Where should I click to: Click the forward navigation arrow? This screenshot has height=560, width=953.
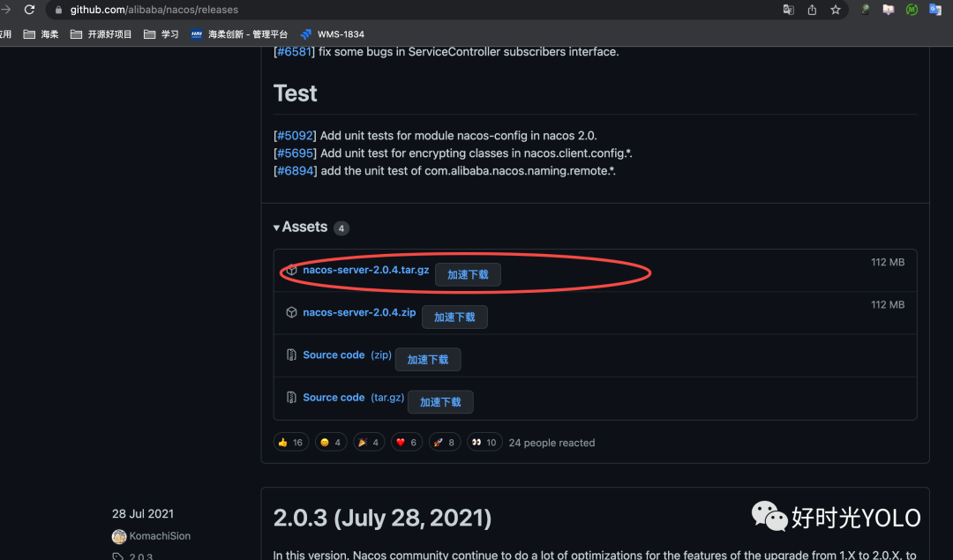tap(6, 10)
